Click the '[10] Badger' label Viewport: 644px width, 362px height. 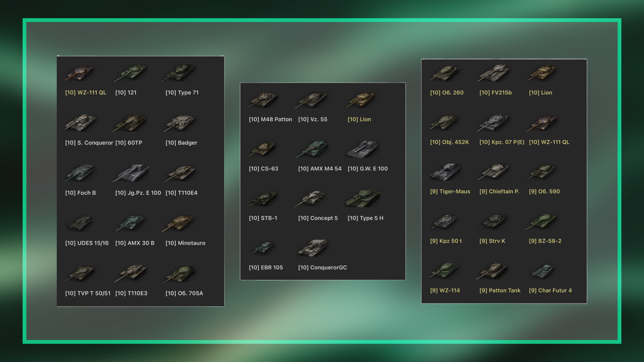pos(181,143)
